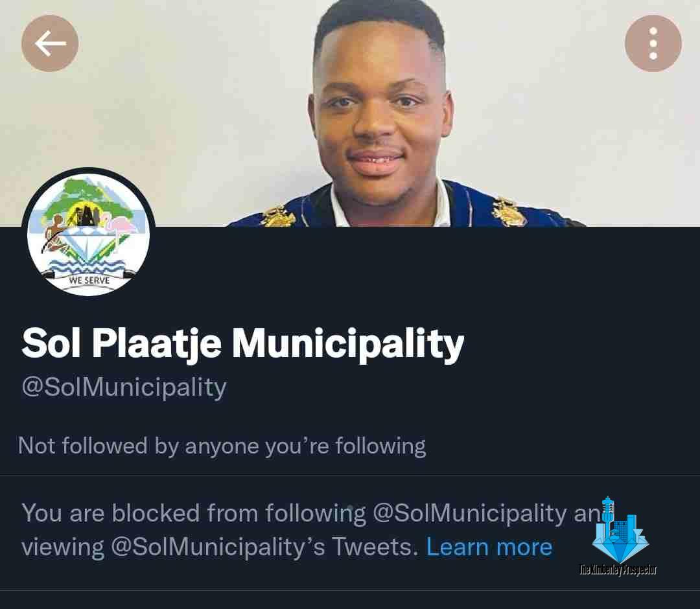Tap the man's face in the header image
The image size is (700, 609).
[x=379, y=117]
